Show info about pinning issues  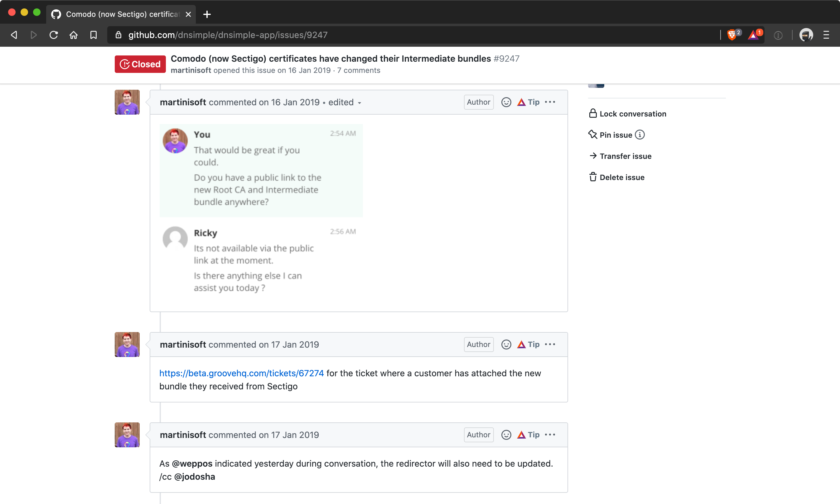640,135
